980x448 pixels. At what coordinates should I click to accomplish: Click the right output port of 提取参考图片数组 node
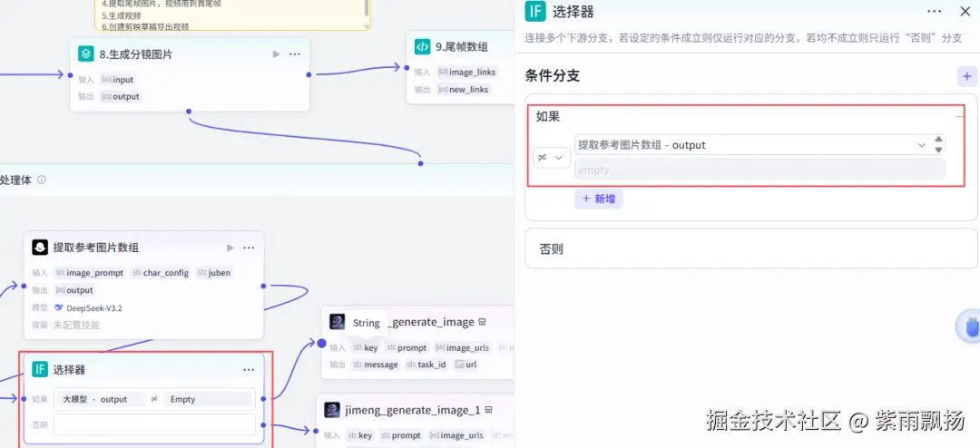click(x=263, y=287)
